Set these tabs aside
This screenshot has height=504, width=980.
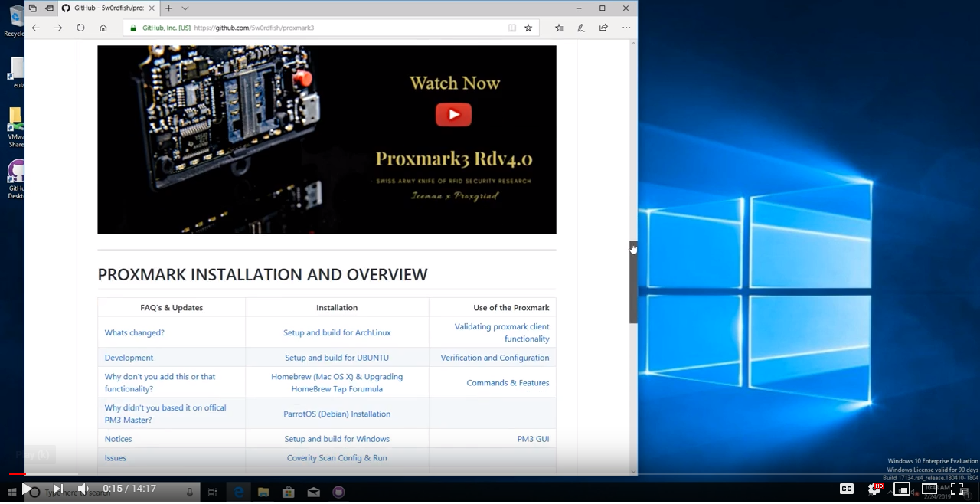click(x=49, y=8)
